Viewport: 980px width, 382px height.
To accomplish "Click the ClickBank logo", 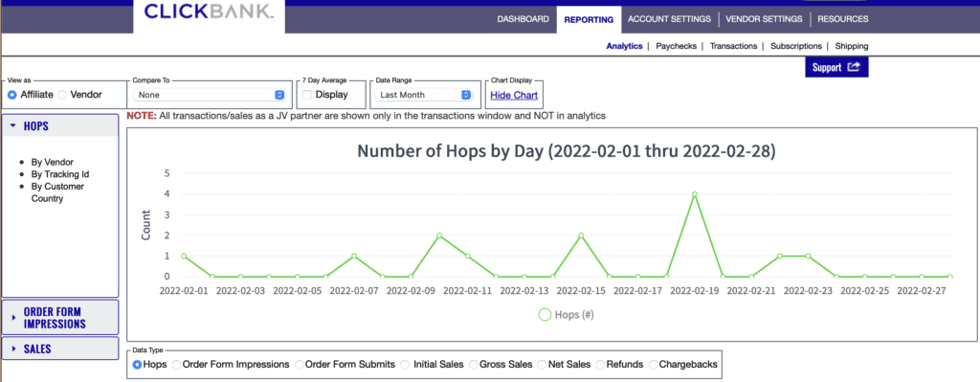I will (209, 11).
